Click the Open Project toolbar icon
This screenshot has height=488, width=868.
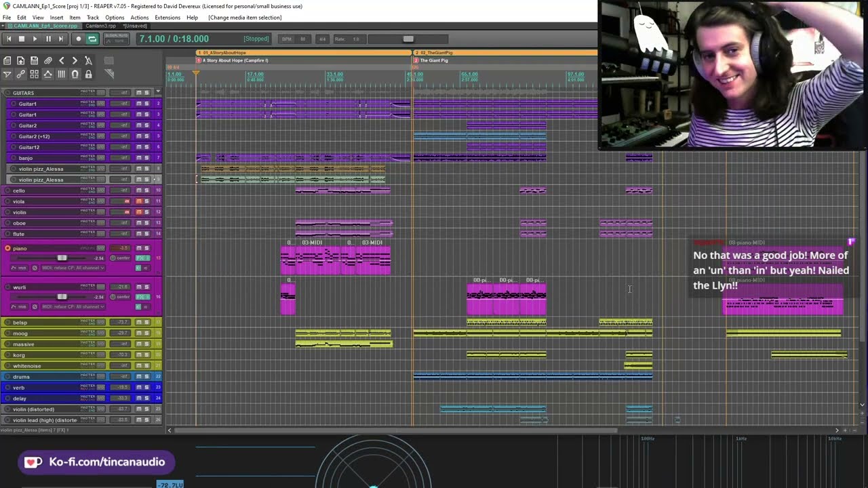tap(21, 61)
